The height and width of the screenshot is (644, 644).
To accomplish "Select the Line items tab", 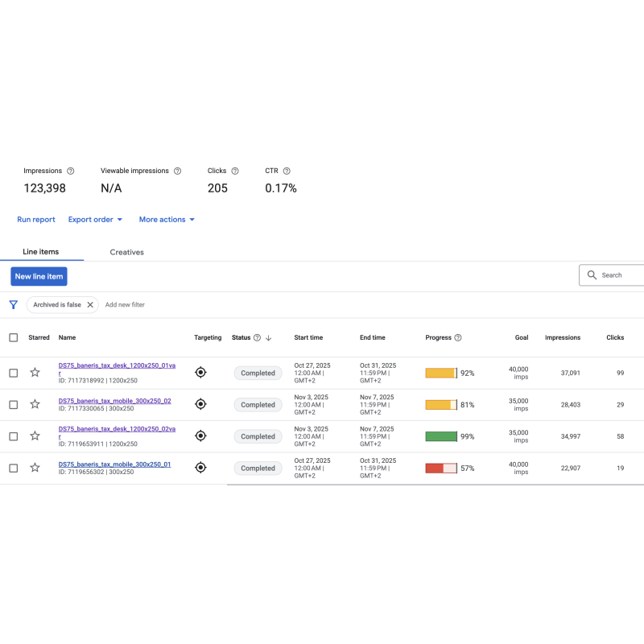I will click(x=40, y=252).
